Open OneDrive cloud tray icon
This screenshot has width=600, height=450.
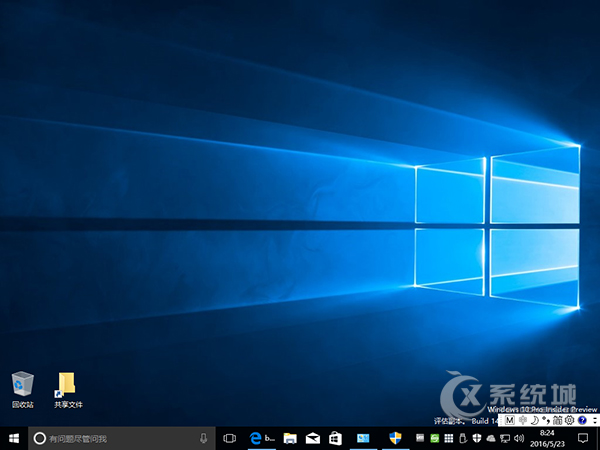pyautogui.click(x=491, y=439)
